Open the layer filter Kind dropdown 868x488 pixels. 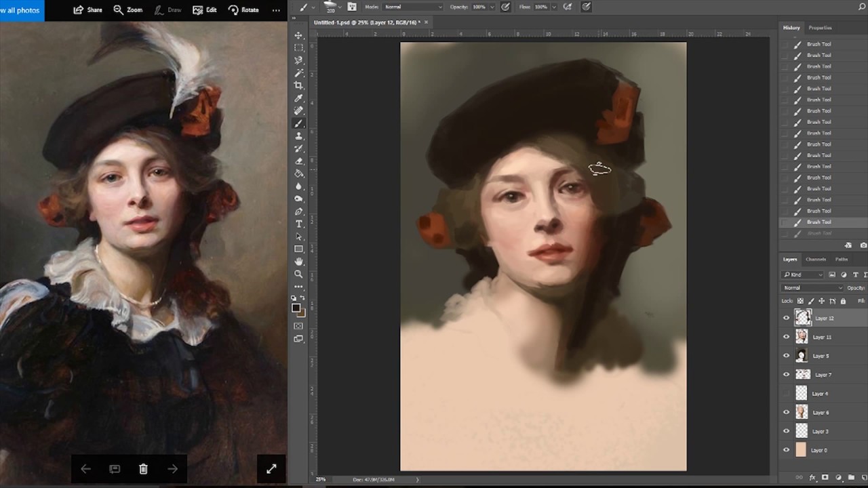click(x=802, y=274)
